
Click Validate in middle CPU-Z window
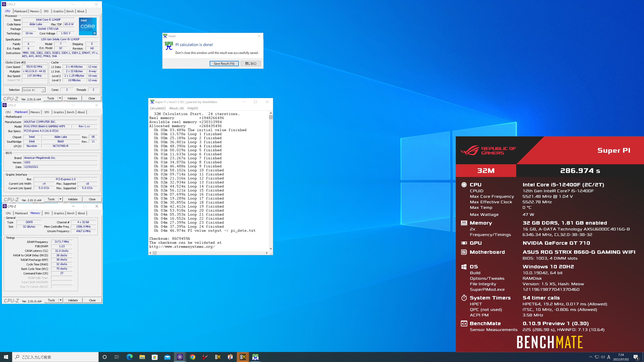click(x=73, y=199)
